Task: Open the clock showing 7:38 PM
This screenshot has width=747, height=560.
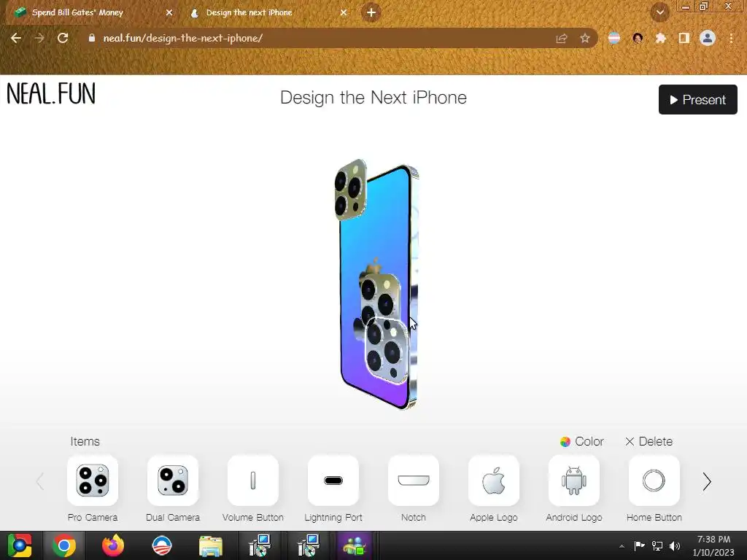Action: point(713,545)
